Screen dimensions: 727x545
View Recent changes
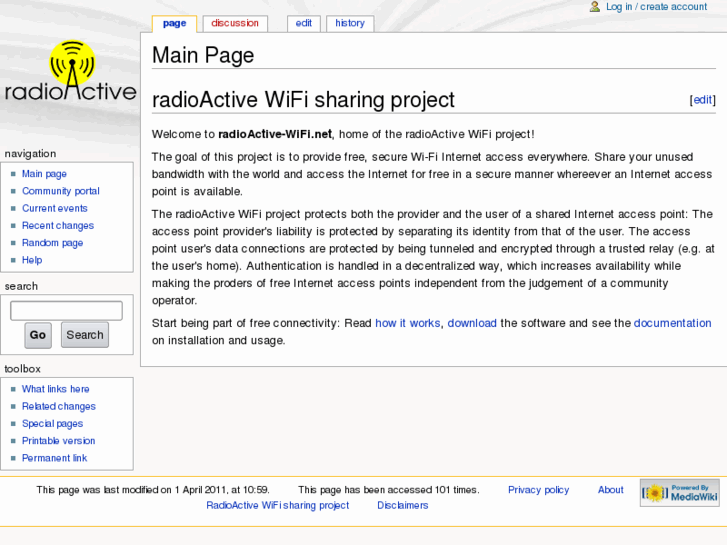pos(58,225)
